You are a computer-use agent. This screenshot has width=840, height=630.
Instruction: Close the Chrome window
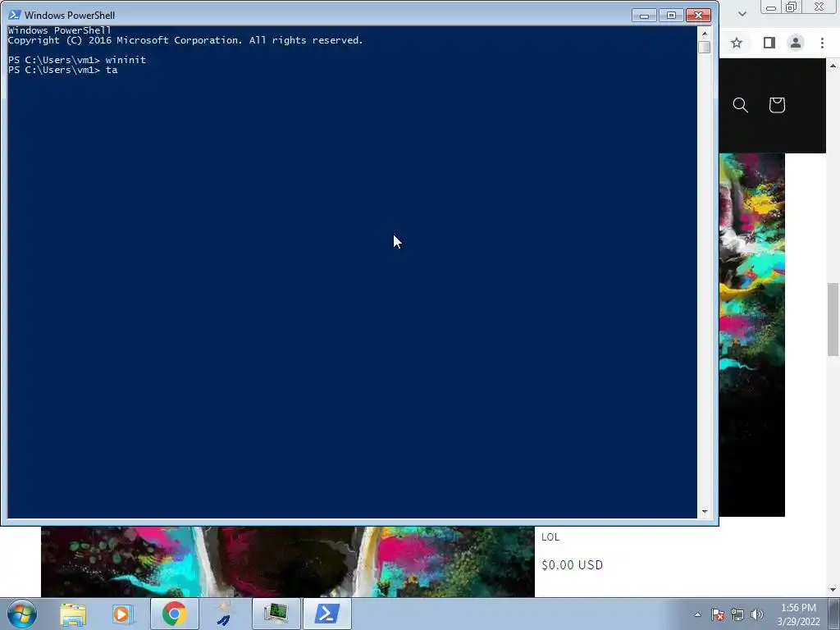[x=819, y=7]
